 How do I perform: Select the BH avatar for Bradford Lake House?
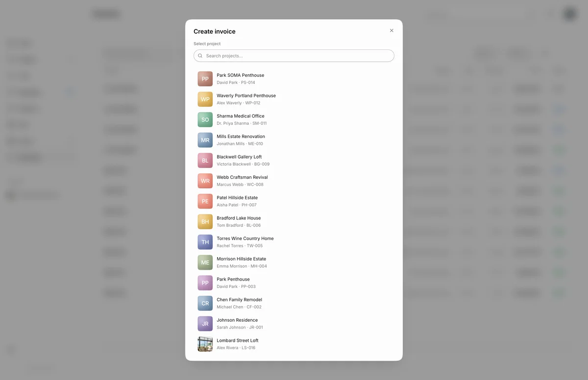click(x=205, y=222)
